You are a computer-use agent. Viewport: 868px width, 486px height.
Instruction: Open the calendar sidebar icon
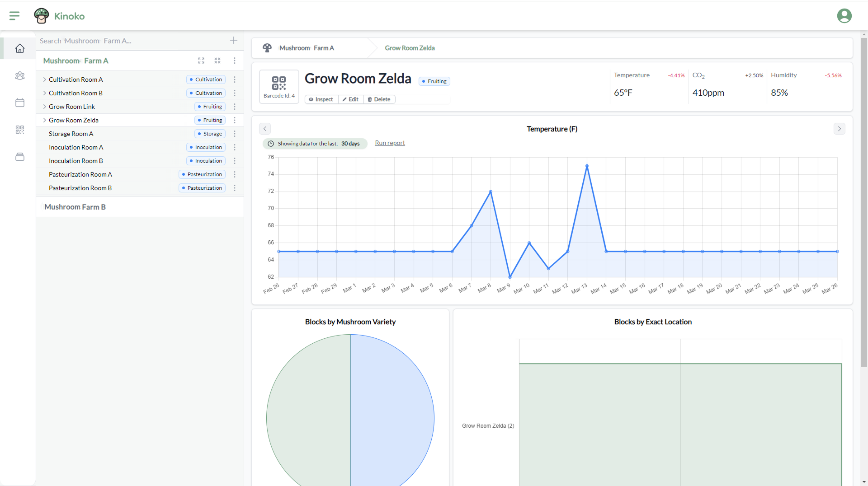point(20,103)
